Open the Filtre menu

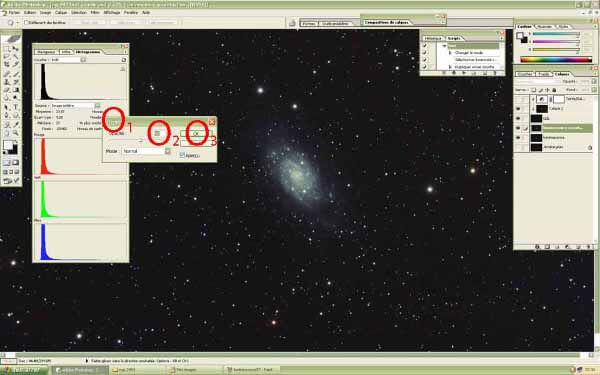click(x=95, y=13)
